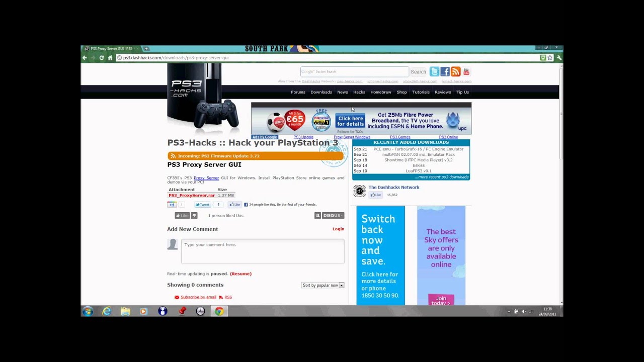644x362 pixels.
Task: Share the page with Tweet button
Action: coord(202,205)
